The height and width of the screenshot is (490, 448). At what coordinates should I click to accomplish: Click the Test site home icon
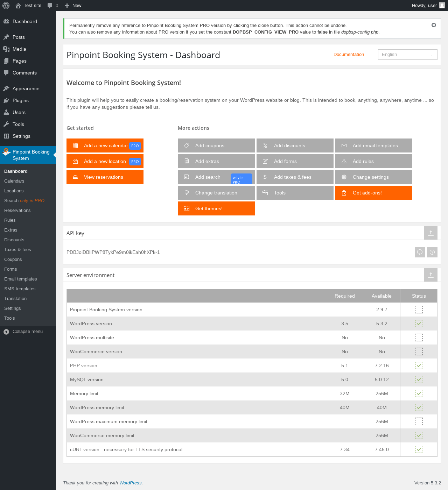tap(18, 6)
